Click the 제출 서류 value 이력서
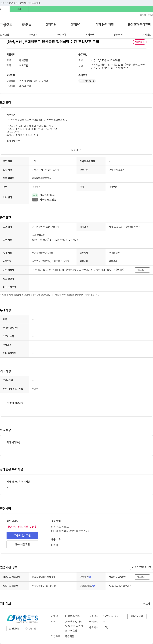The image size is (153, 644). 54,545
